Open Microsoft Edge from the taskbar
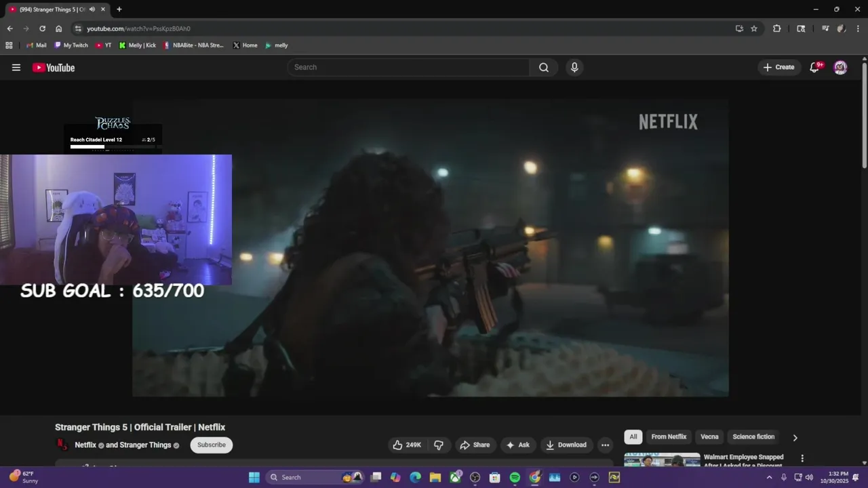This screenshot has width=868, height=488. 416,477
